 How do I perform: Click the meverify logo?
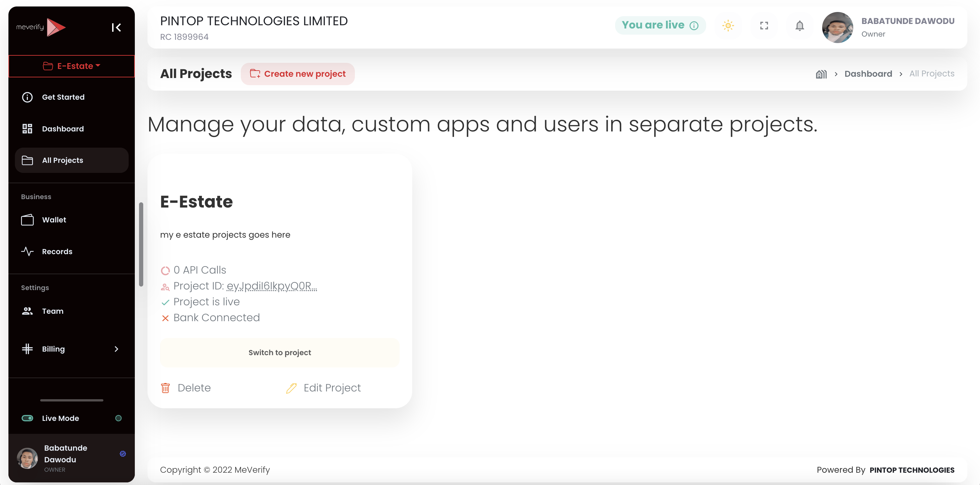pyautogui.click(x=41, y=28)
